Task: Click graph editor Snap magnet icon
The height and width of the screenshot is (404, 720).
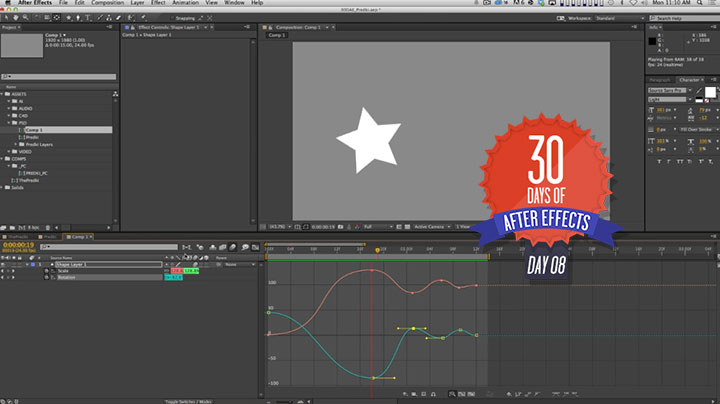Action: pyautogui.click(x=433, y=394)
